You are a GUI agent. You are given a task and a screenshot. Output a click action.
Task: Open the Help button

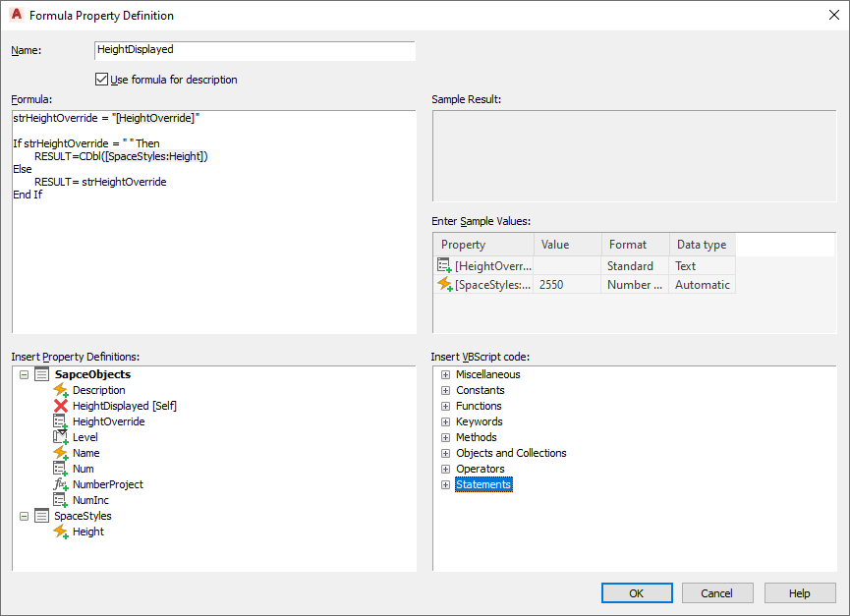coord(799,593)
